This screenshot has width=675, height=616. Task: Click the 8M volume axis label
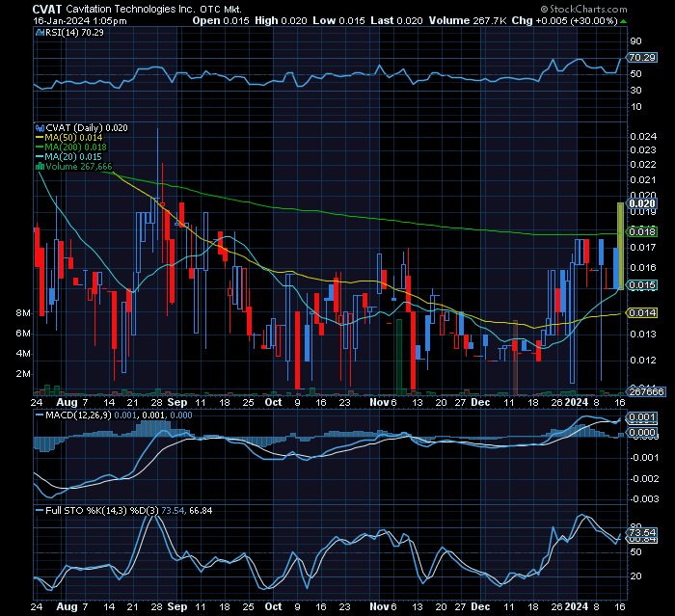(23, 313)
